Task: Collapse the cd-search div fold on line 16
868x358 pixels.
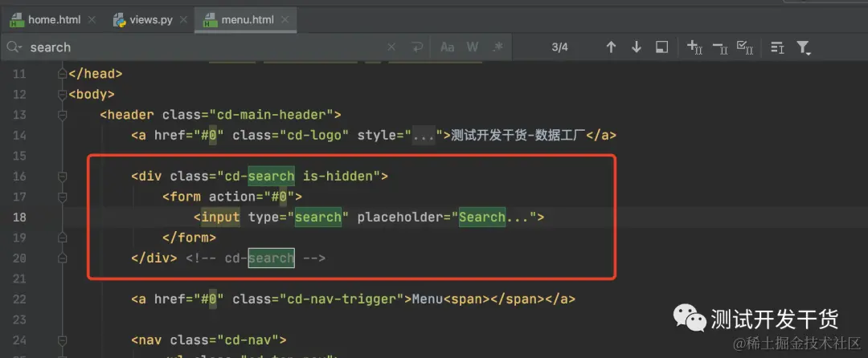Action: click(x=62, y=177)
